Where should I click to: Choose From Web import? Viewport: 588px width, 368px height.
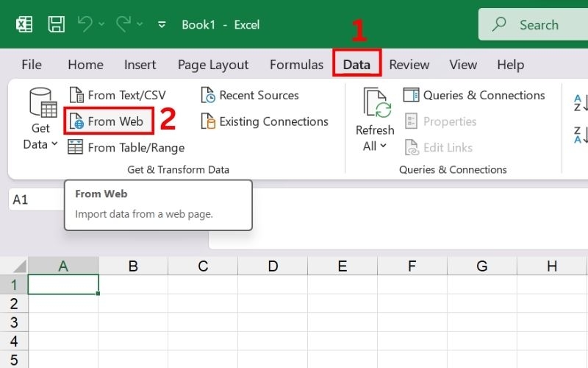coord(109,121)
